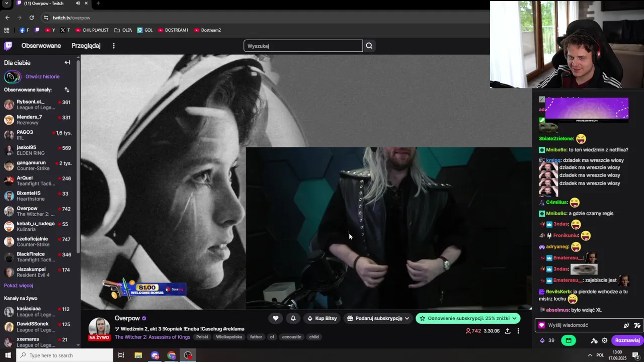Go back in the browser
The width and height of the screenshot is (644, 362).
pos(8,18)
